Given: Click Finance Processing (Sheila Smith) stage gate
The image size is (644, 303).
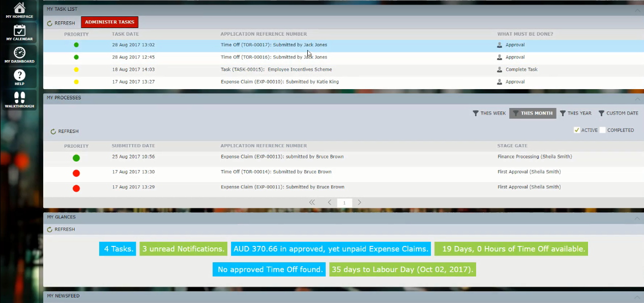Looking at the screenshot, I should coord(535,156).
